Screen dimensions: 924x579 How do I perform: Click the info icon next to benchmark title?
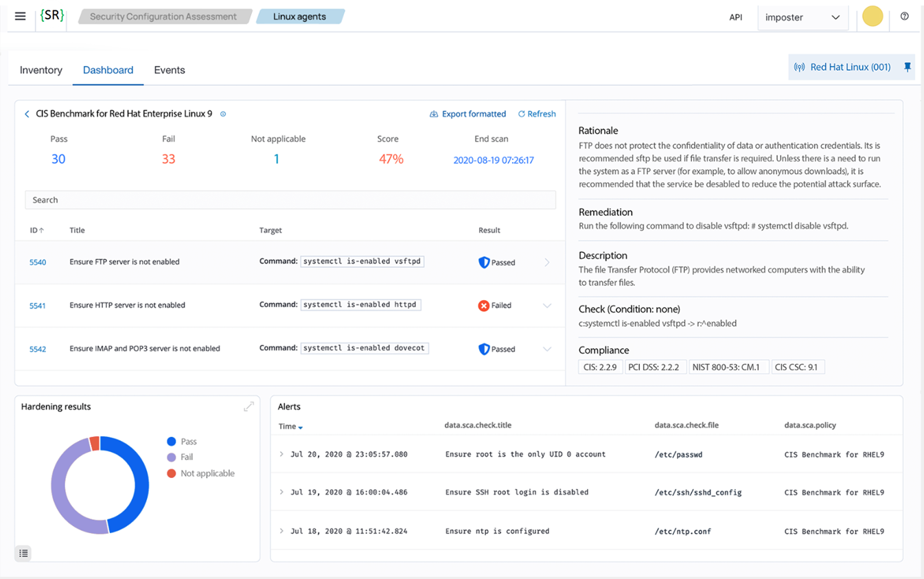tap(223, 114)
